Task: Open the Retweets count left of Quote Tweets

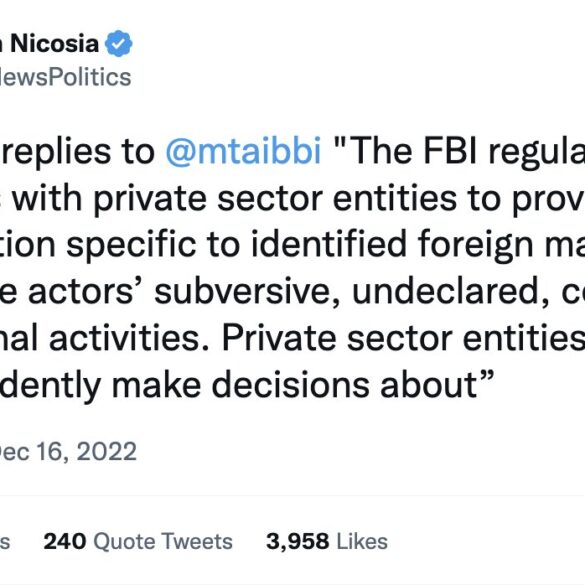Action: (4, 541)
